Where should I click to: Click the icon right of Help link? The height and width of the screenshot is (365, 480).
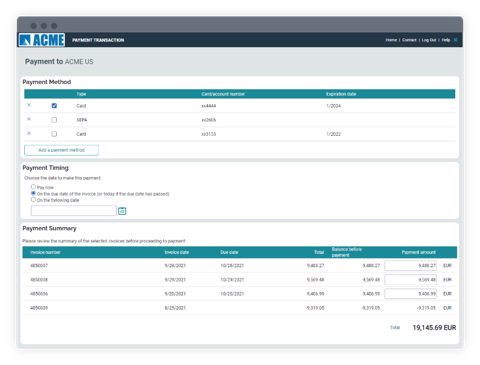click(x=456, y=40)
